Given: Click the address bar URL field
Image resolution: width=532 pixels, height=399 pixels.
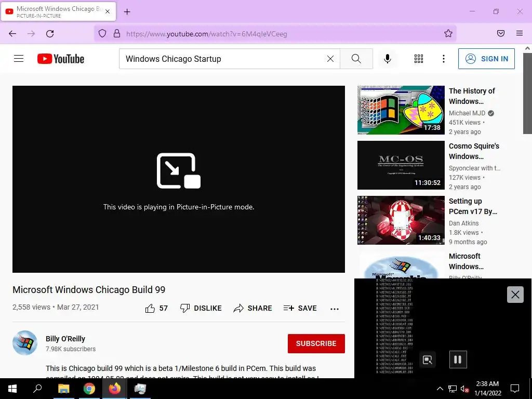Looking at the screenshot, I should 275,34.
